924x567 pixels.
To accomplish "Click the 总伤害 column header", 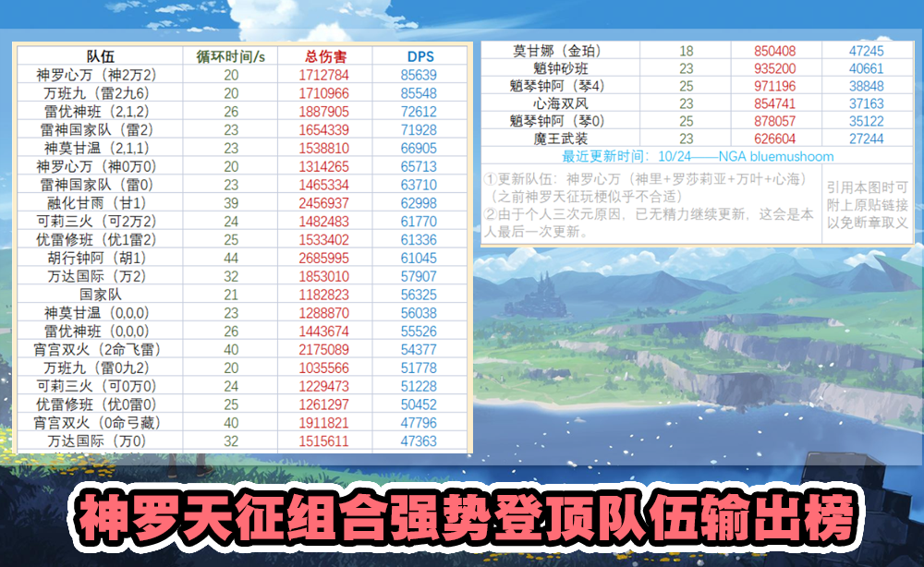I will tap(325, 56).
